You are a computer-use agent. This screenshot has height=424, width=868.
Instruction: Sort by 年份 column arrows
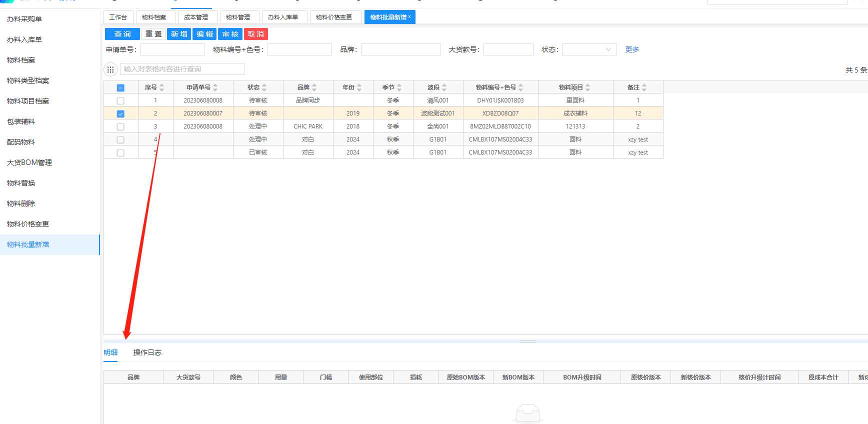point(359,87)
